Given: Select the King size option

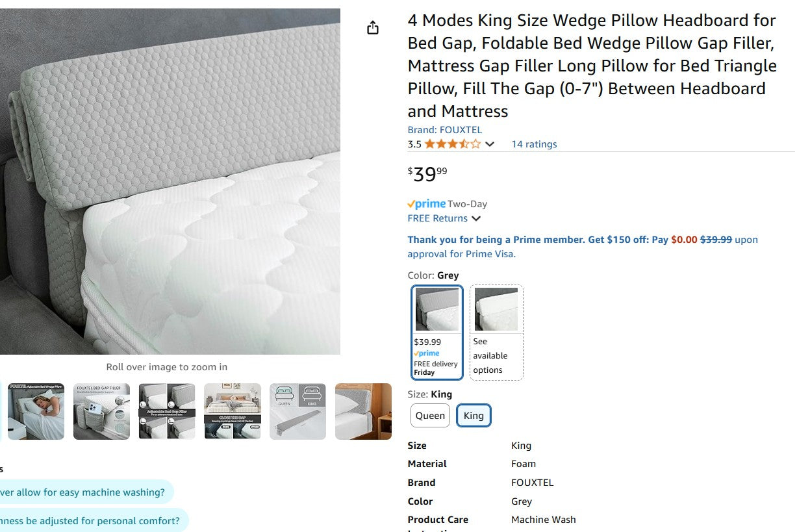Looking at the screenshot, I should tap(474, 416).
